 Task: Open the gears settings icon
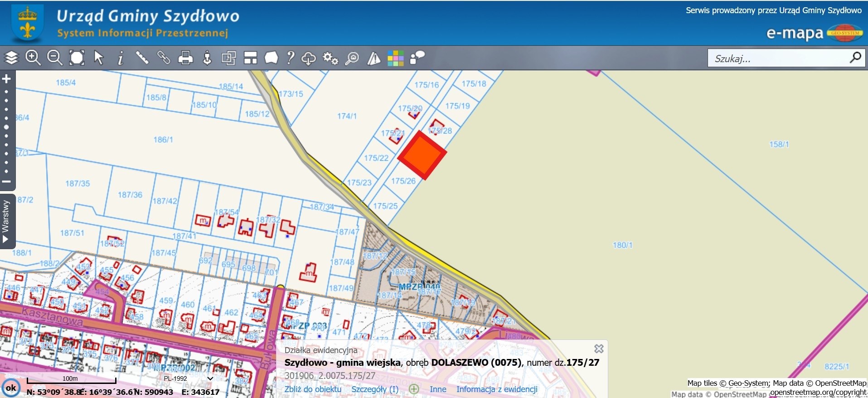330,58
